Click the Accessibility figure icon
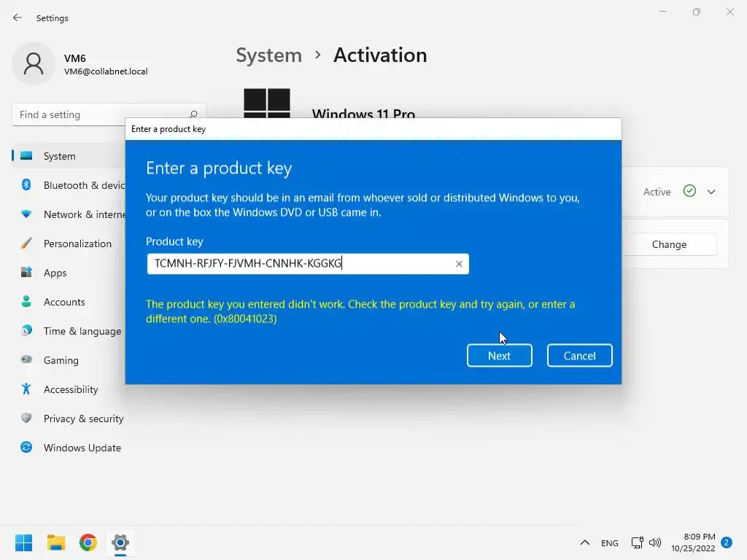 26,389
